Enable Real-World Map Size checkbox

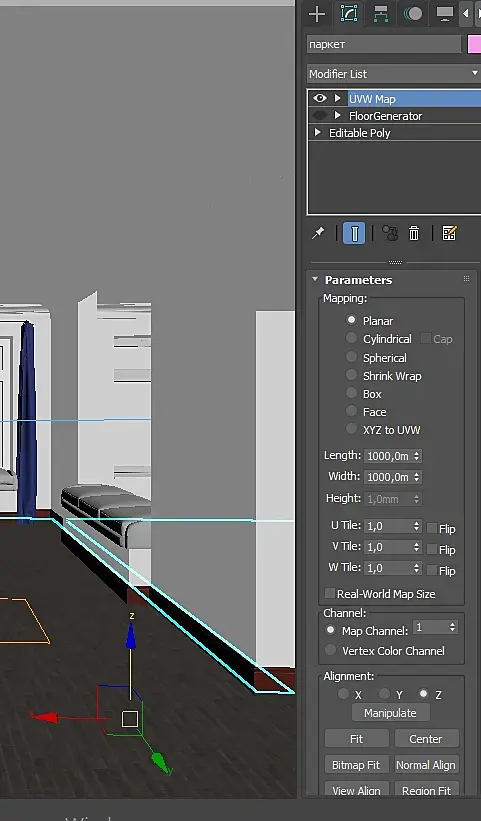pyautogui.click(x=330, y=593)
